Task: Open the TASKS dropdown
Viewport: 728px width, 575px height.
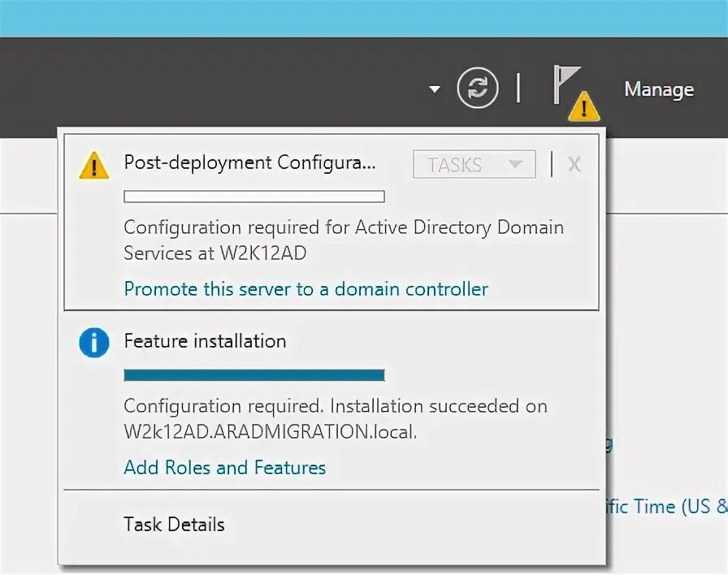Action: (474, 164)
